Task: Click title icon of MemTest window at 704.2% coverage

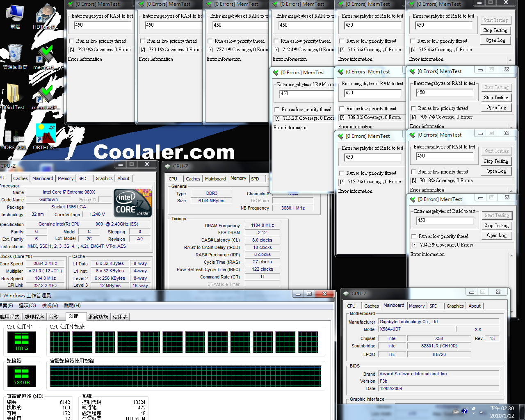Action: [413, 199]
